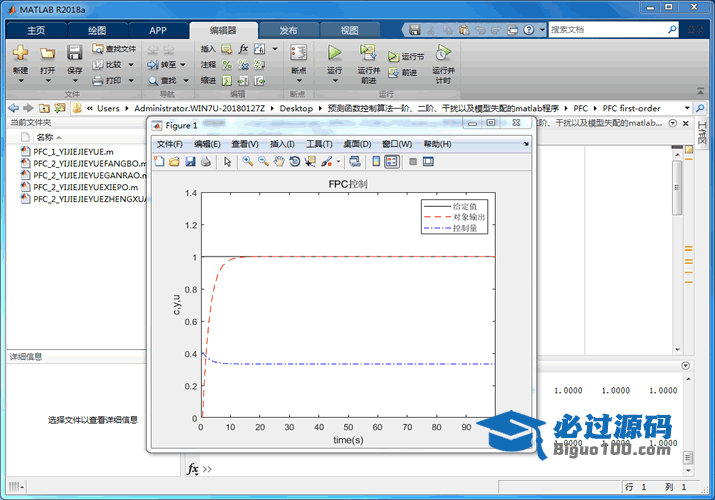Click the uncomment icon in ribbon
Image resolution: width=715 pixels, height=500 pixels.
coord(243,65)
